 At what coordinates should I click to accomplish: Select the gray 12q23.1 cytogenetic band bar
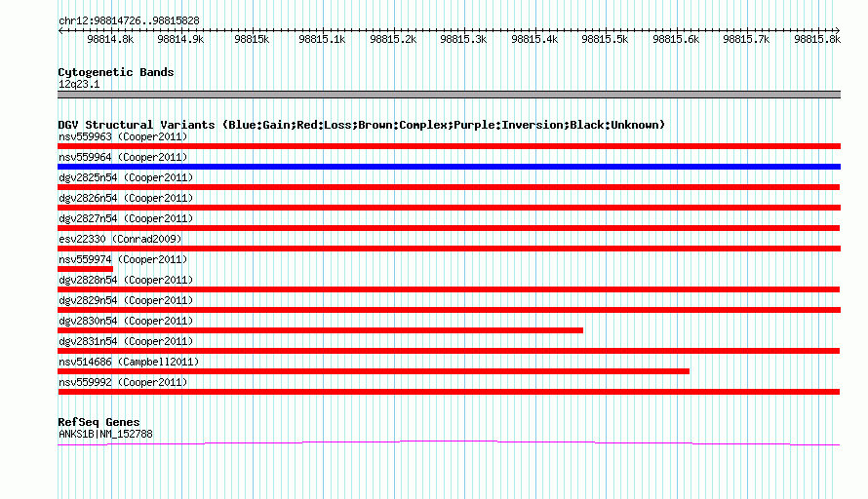pos(449,95)
